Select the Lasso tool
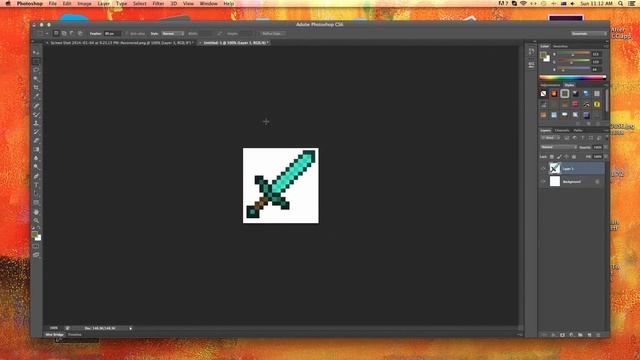This screenshot has height=360, width=640. click(36, 70)
